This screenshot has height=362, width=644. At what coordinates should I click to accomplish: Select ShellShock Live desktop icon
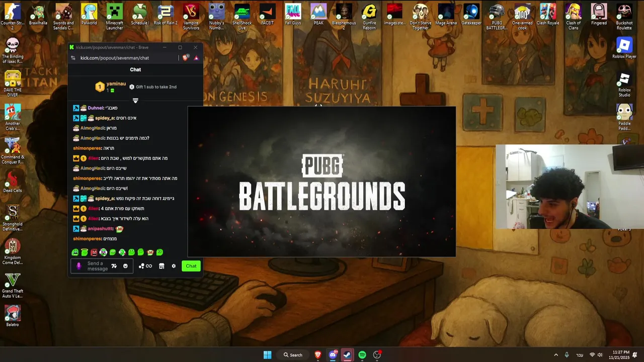[242, 16]
